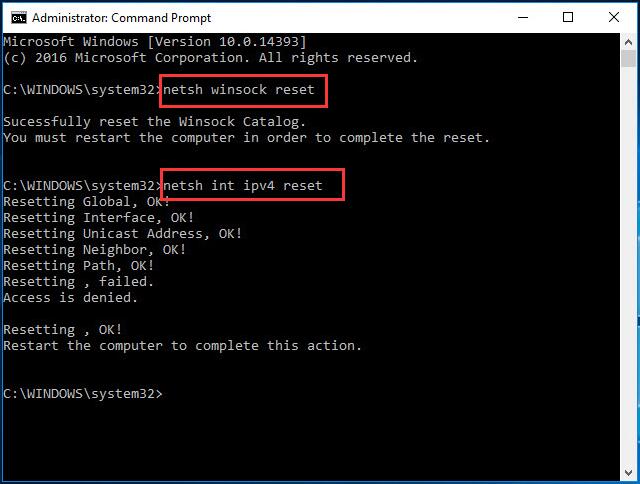
Task: Click the last empty C:\WINDOWS\system32> prompt
Action: point(82,394)
